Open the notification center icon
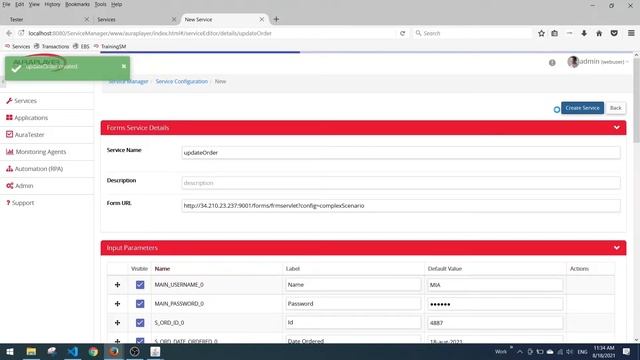Viewport: 640px width, 360px height. pos(626,351)
